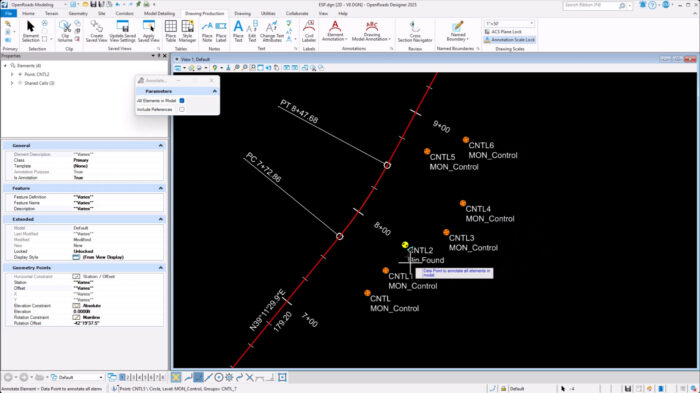This screenshot has width=700, height=393.
Task: Launch the Civil Labeler
Action: (x=309, y=31)
